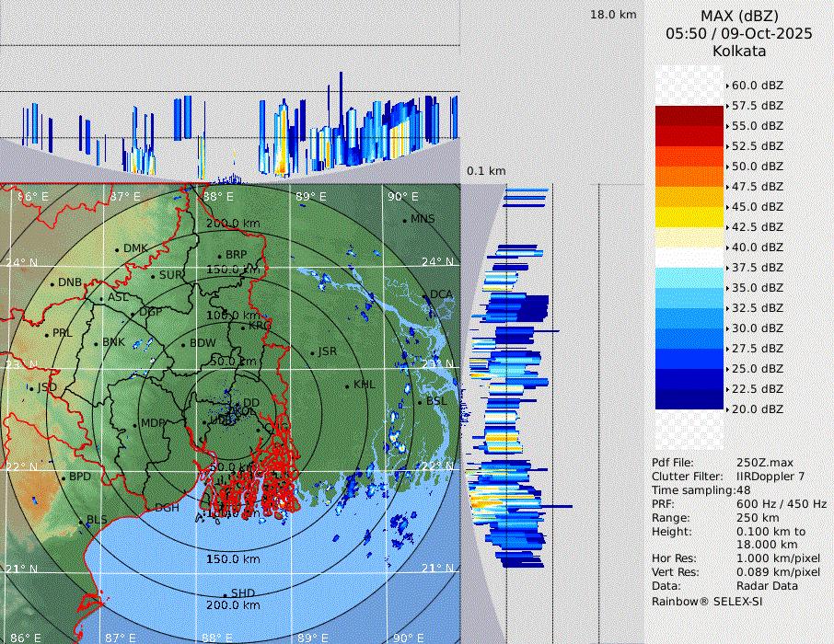This screenshot has width=834, height=644.
Task: Select the BDW station marker
Action: pyautogui.click(x=184, y=345)
